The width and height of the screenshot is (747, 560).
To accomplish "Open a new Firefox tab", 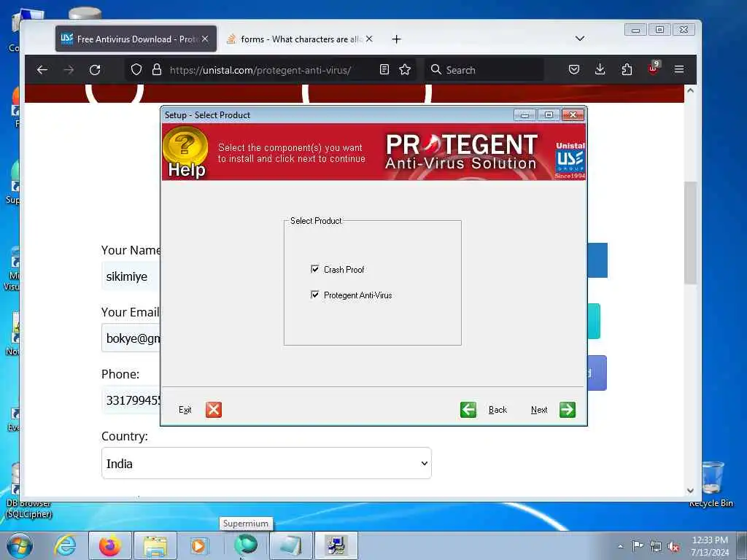I will point(396,39).
